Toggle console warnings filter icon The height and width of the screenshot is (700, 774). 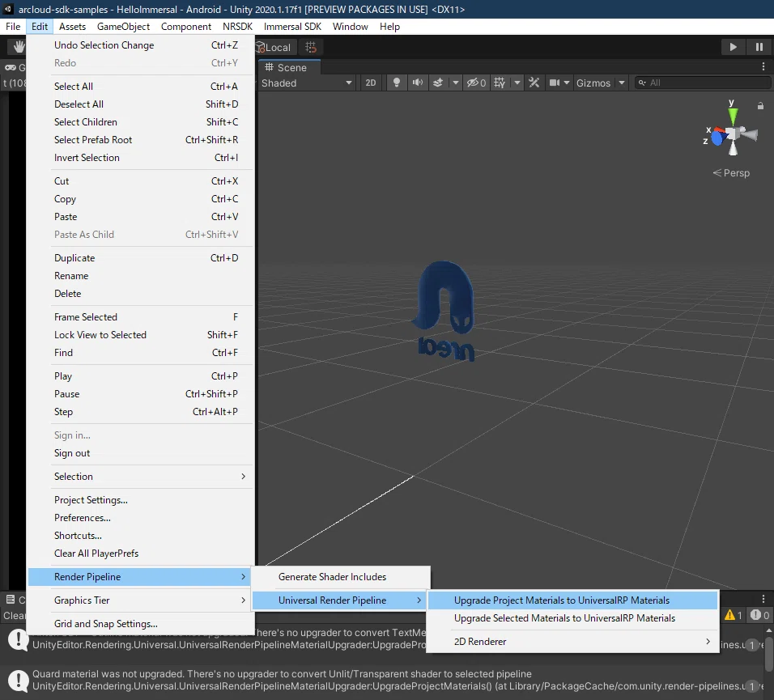734,615
